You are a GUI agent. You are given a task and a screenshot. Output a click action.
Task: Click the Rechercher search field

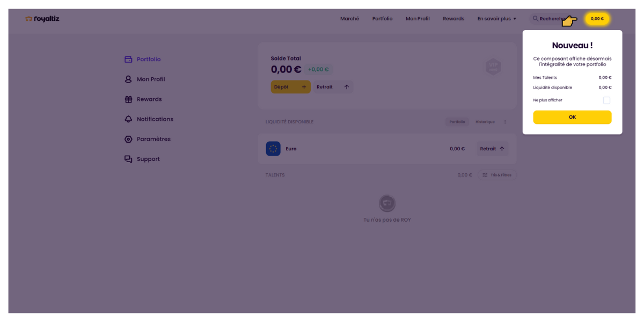(547, 19)
